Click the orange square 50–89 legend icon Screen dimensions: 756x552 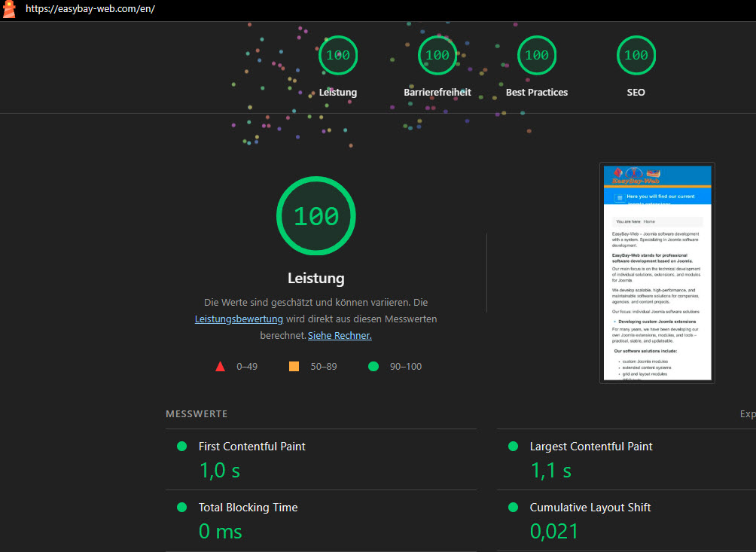point(294,367)
